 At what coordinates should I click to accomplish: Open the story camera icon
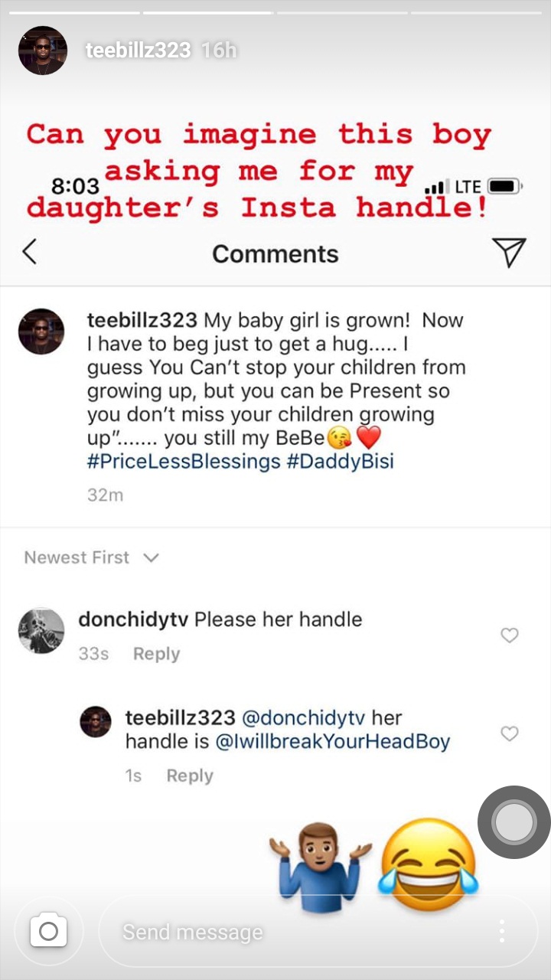48,931
